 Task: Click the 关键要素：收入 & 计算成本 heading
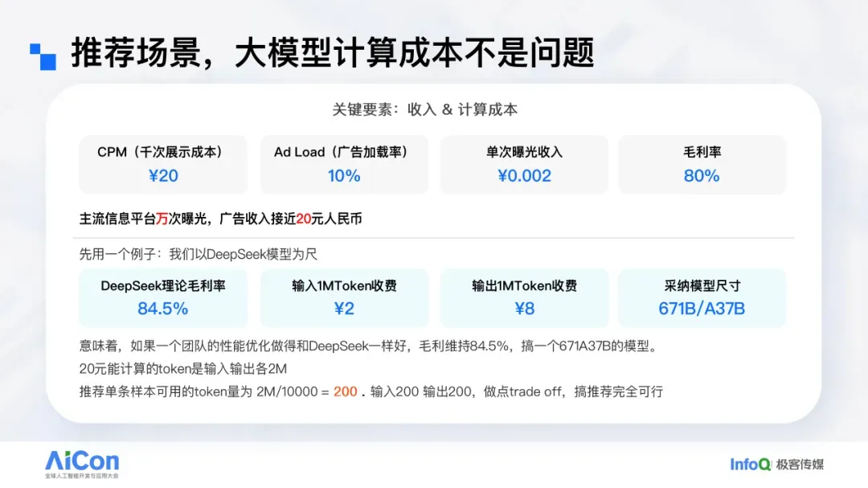point(425,110)
